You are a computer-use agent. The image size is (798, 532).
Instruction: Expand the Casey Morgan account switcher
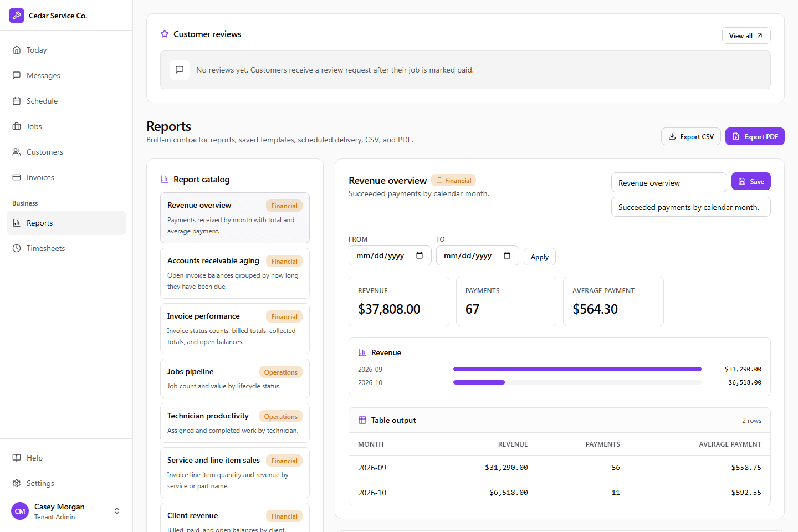coord(117,511)
